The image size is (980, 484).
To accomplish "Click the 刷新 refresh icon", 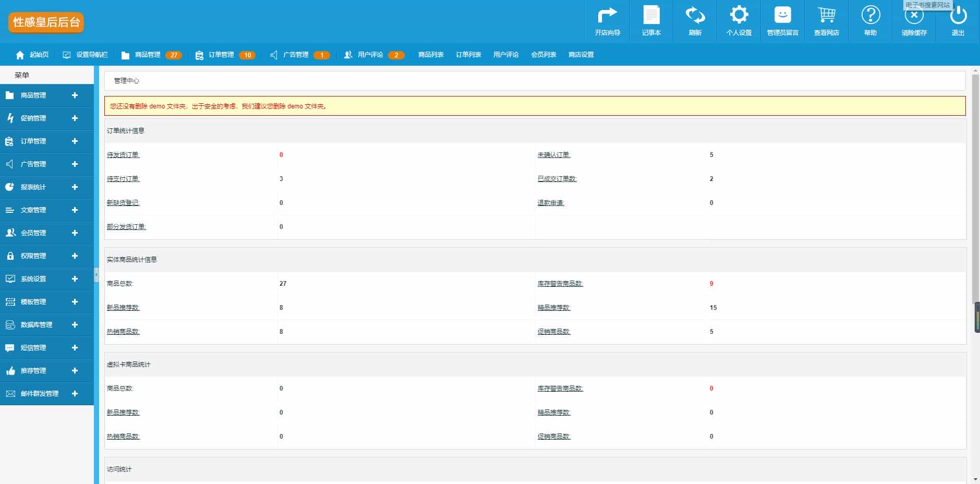I will click(695, 16).
